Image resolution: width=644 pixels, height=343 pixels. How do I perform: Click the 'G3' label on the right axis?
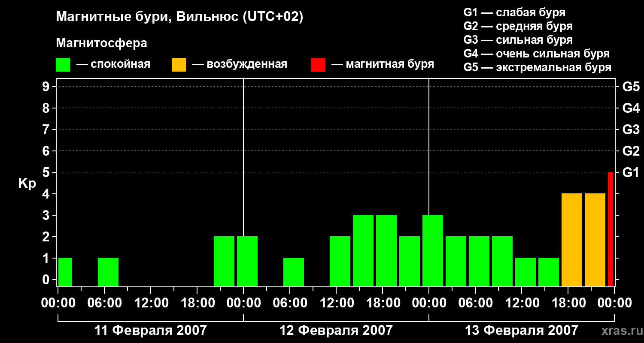(x=631, y=129)
